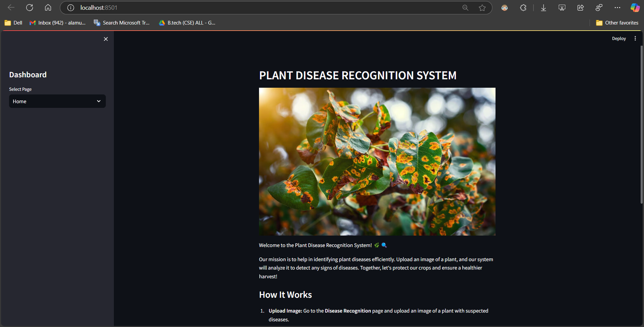This screenshot has height=327, width=644.
Task: Open the Copilot icon in toolbar
Action: pyautogui.click(x=635, y=8)
